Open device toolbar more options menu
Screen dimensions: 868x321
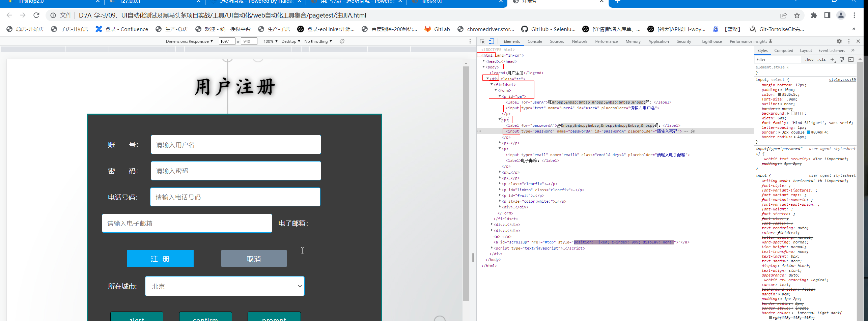pos(470,41)
